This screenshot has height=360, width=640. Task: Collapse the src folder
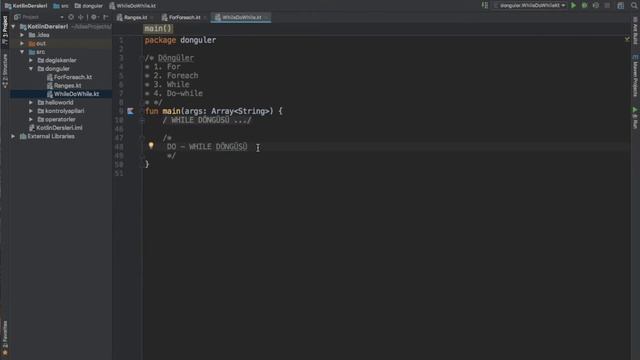coord(22,52)
